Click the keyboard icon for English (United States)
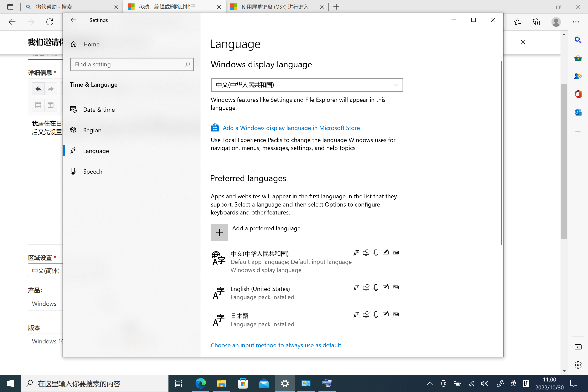The height and width of the screenshot is (392, 588). [x=395, y=287]
